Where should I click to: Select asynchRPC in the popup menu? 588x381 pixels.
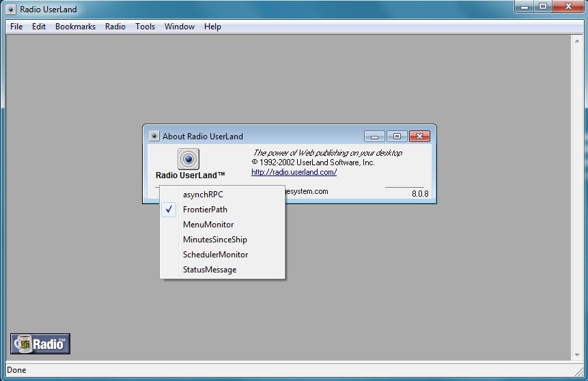click(223, 194)
